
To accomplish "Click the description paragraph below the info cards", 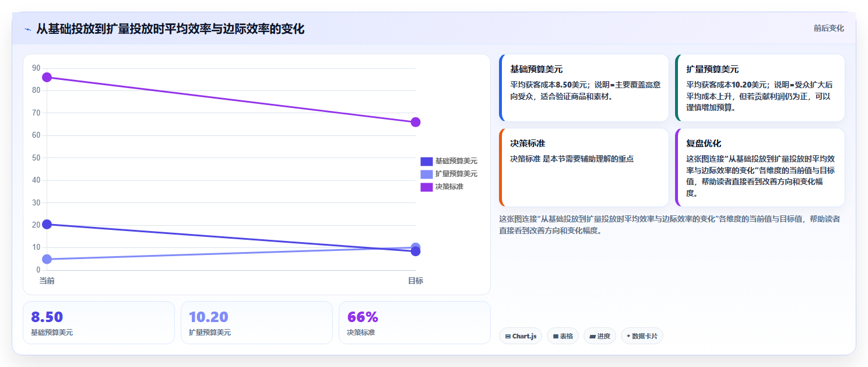I will [670, 225].
